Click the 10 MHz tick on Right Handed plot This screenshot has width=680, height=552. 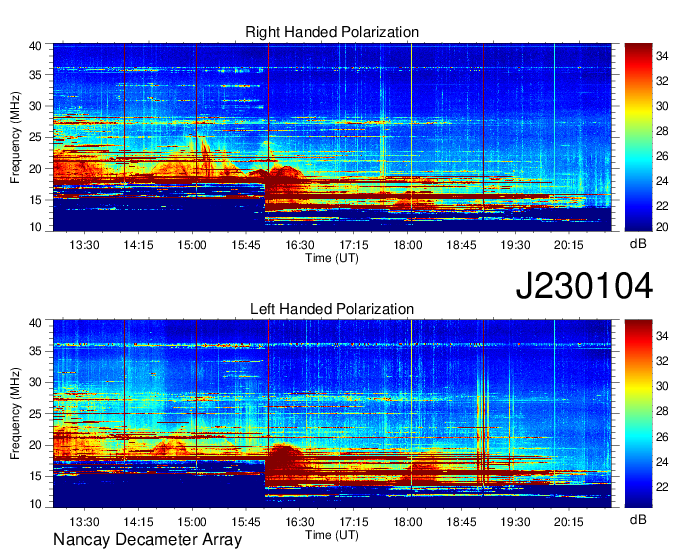point(35,227)
